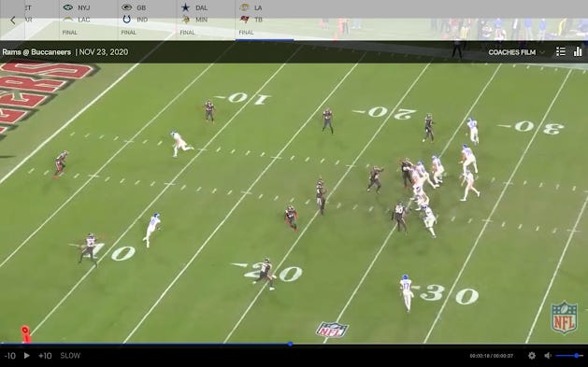Image resolution: width=588 pixels, height=367 pixels.
Task: Expand the COACHES FILM dropdown
Action: (x=516, y=52)
